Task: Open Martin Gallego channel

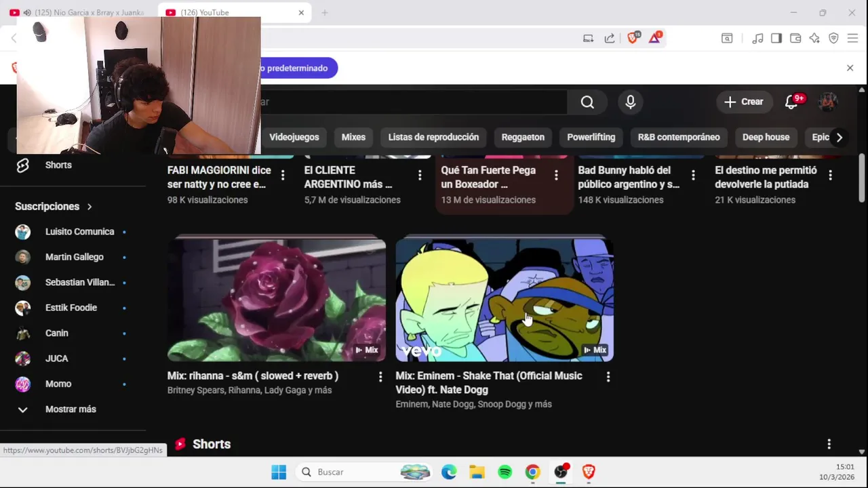Action: pyautogui.click(x=73, y=257)
